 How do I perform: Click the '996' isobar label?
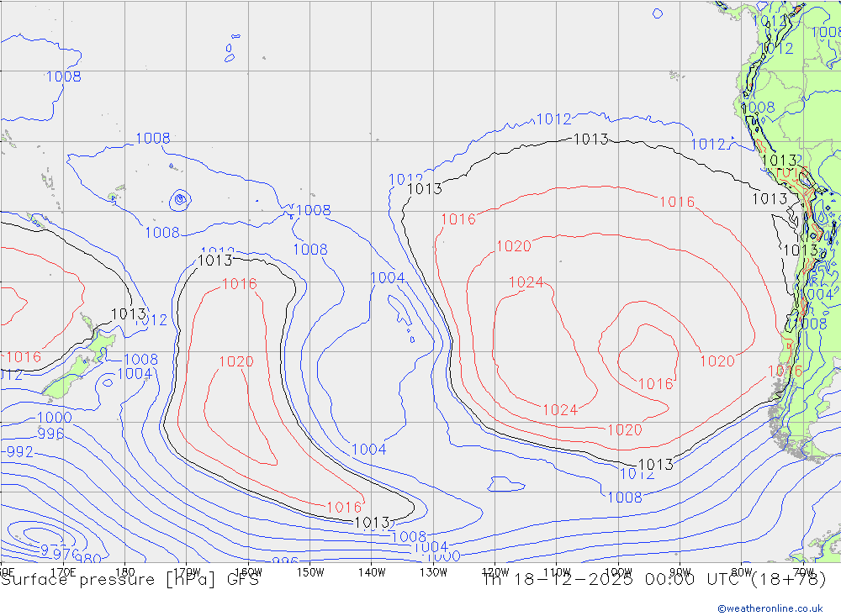[x=50, y=434]
